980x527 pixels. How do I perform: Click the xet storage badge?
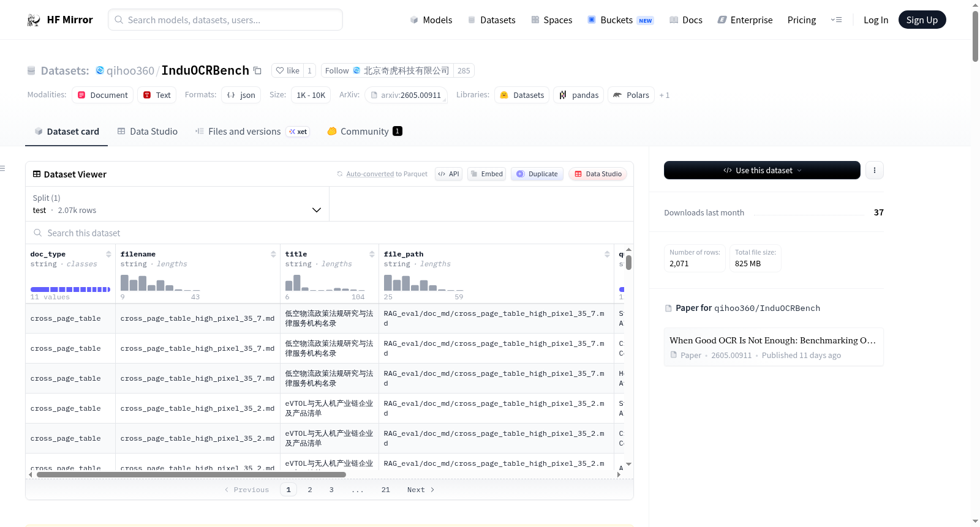[x=298, y=132]
